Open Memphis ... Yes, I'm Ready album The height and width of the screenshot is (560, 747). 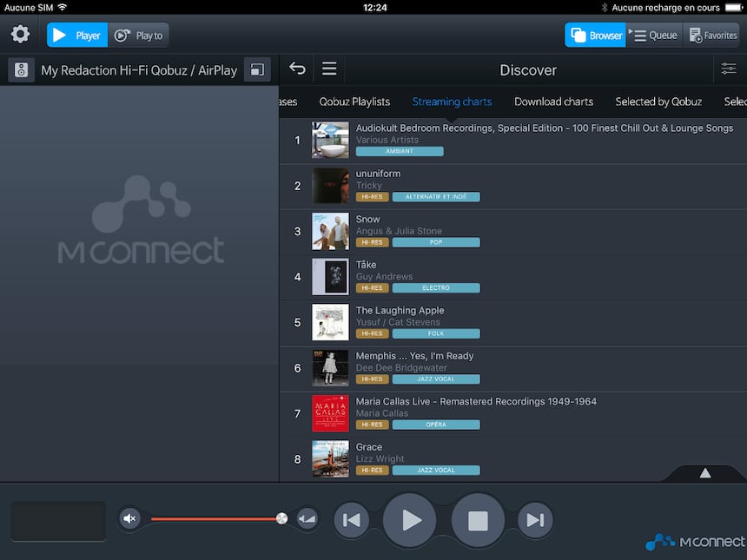point(513,368)
